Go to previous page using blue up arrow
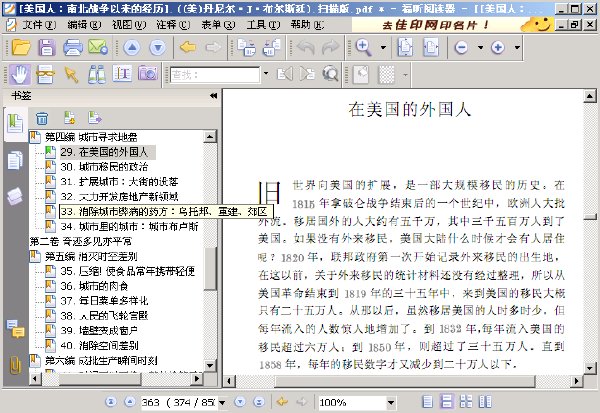Screen dimensions: 600x413 click(x=132, y=47)
